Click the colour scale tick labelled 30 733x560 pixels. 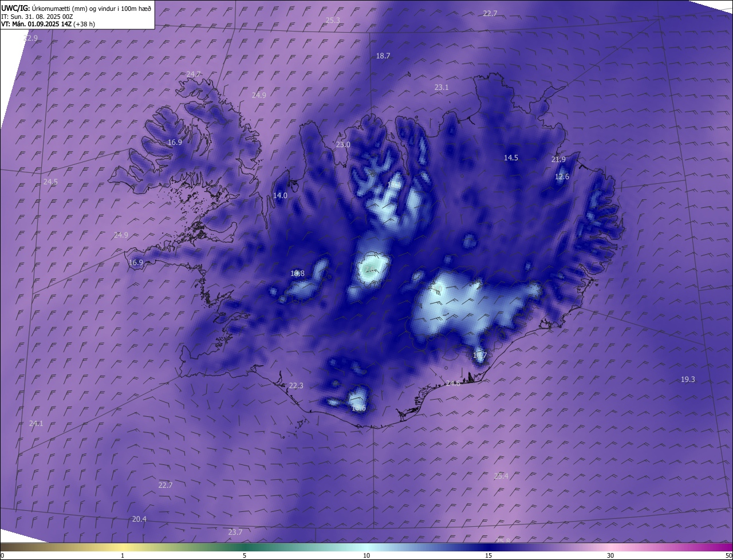(610, 555)
